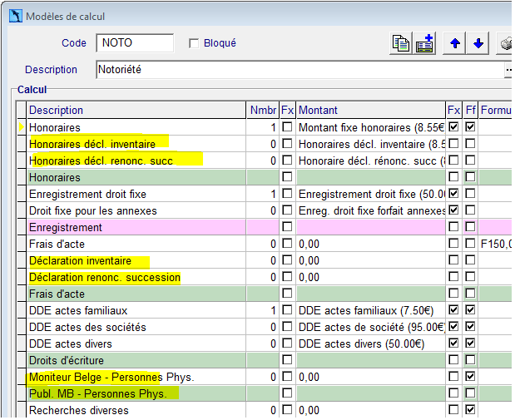Select DDE actes familiaux description cell
This screenshot has height=420, width=515.
click(136, 310)
